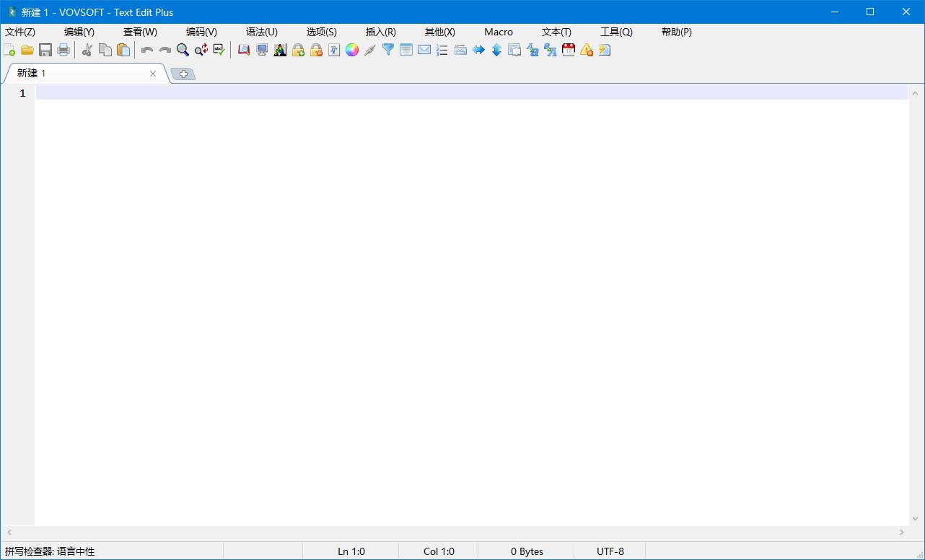Create a new document with New file icon
Viewport: 925px width, 560px height.
pyautogui.click(x=9, y=50)
